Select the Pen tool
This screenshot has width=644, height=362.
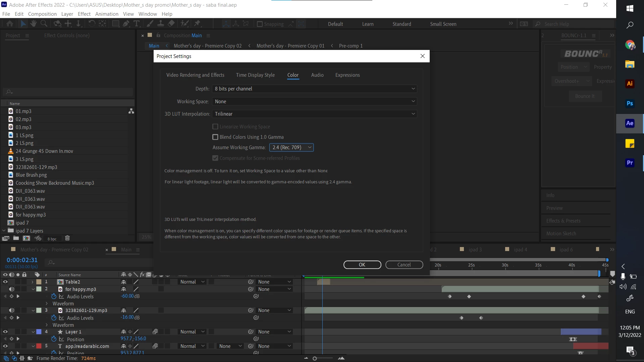tap(126, 23)
